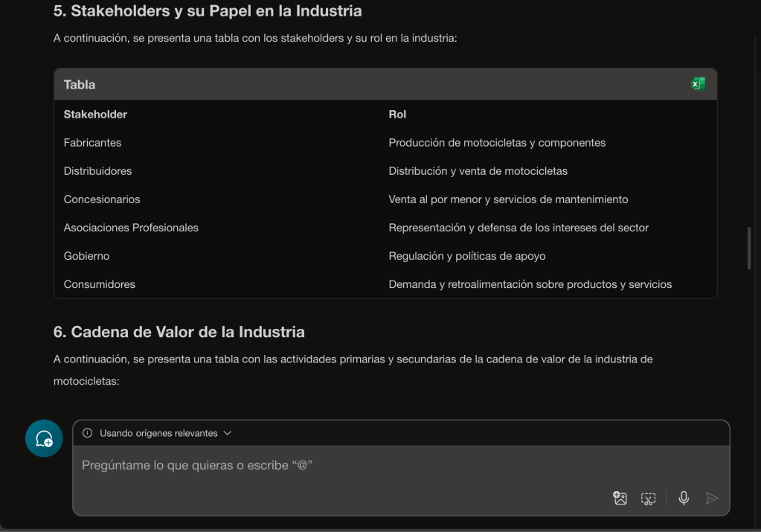Screen dimensions: 761x532
Task: Start a new chat with the teal button
Action: [x=44, y=438]
